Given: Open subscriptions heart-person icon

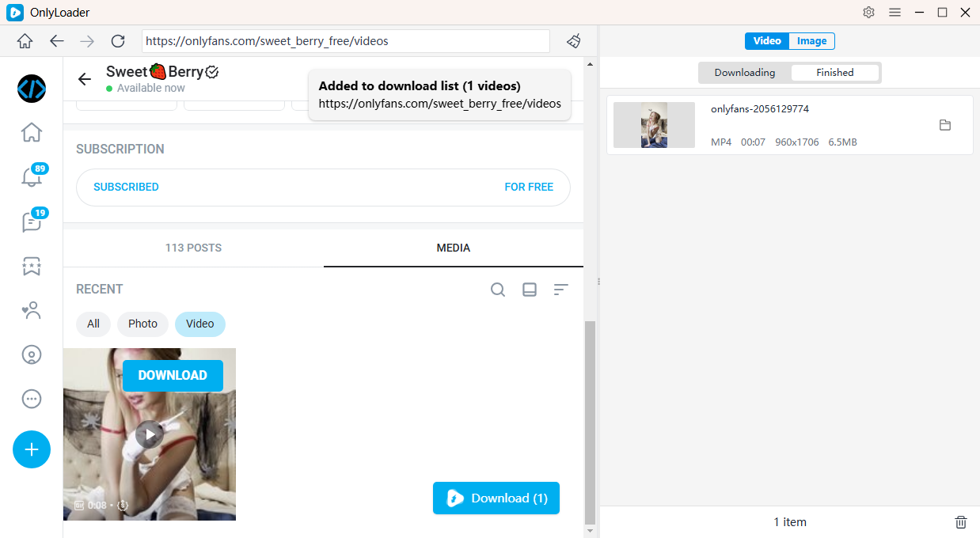Looking at the screenshot, I should pos(32,310).
